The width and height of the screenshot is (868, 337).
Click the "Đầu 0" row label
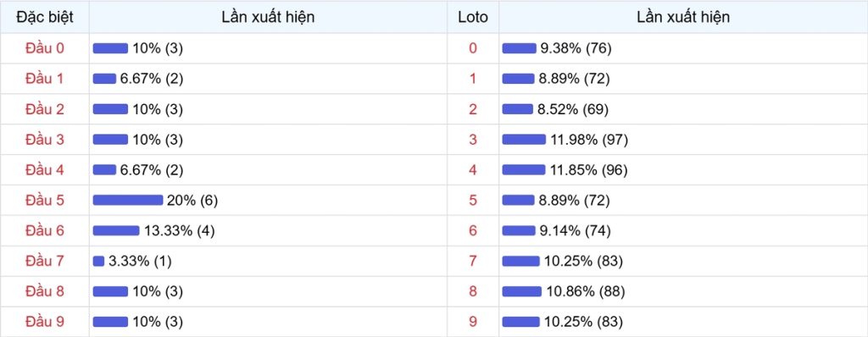[45, 48]
